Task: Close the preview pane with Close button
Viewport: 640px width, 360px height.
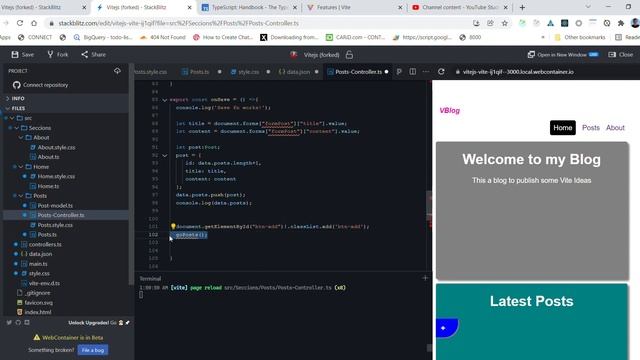Action: 621,54
